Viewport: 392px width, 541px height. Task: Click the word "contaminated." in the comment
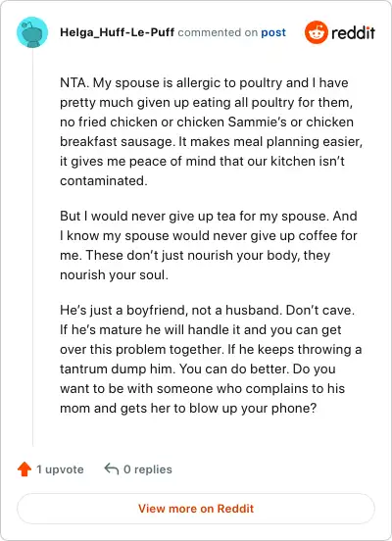pyautogui.click(x=104, y=180)
